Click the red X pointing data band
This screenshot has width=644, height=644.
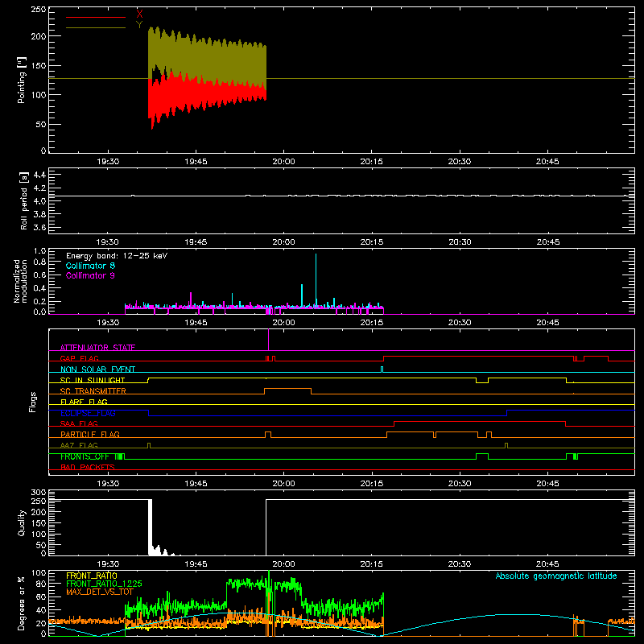(x=207, y=97)
